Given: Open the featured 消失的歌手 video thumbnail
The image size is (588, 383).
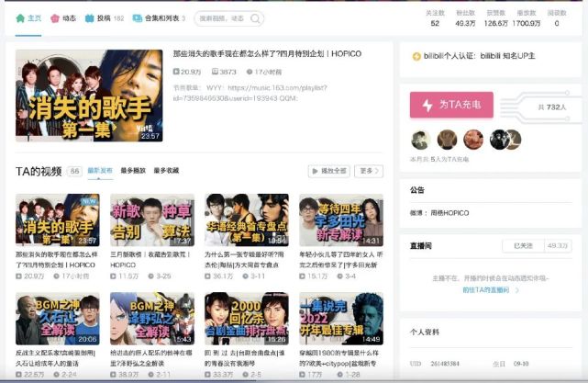Looking at the screenshot, I should [x=89, y=96].
